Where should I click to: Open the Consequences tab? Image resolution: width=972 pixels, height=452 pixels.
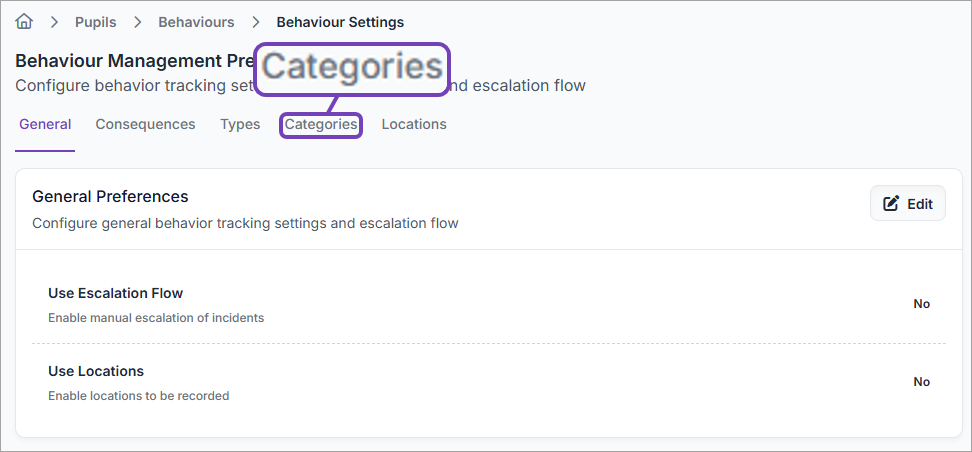[145, 125]
